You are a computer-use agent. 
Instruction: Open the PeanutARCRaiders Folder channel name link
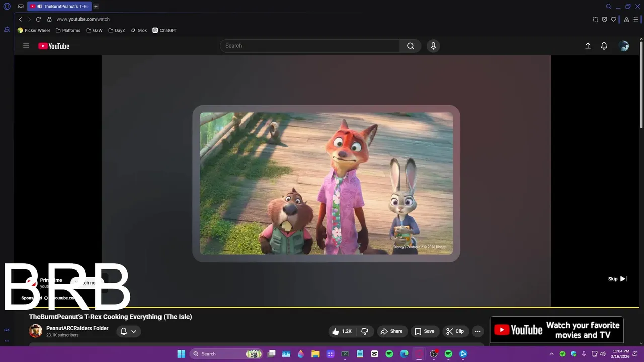77,328
